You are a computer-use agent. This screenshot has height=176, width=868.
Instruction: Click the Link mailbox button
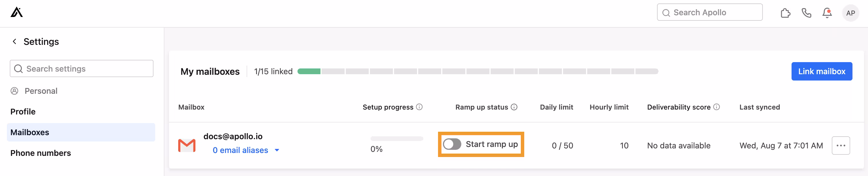click(x=821, y=72)
